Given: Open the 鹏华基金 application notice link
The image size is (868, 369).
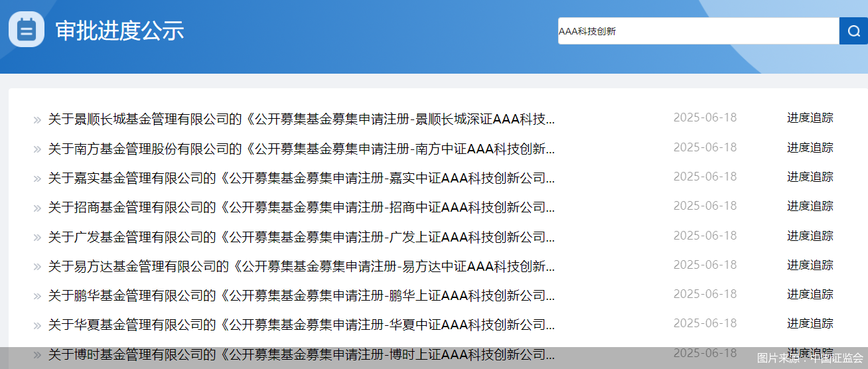Looking at the screenshot, I should click(x=301, y=295).
